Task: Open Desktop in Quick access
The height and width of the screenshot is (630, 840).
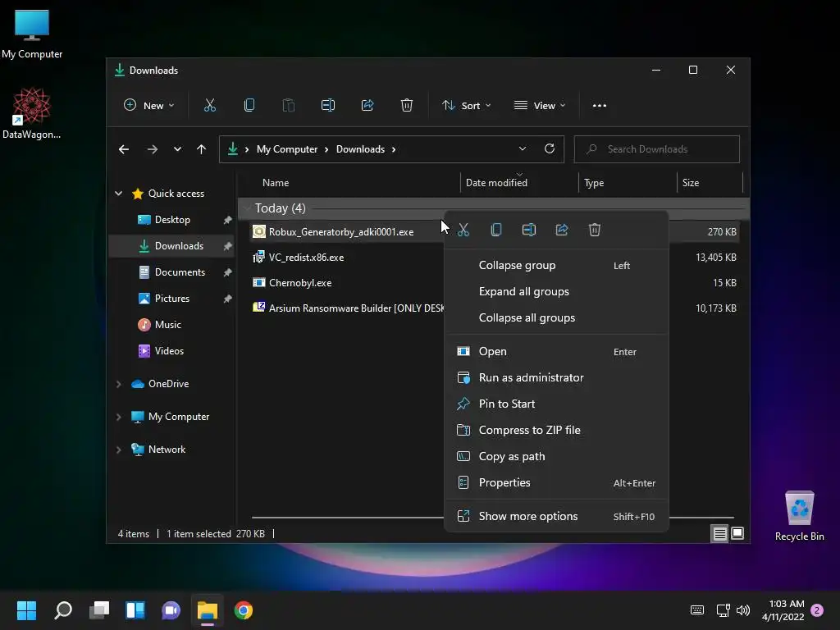Action: point(172,220)
